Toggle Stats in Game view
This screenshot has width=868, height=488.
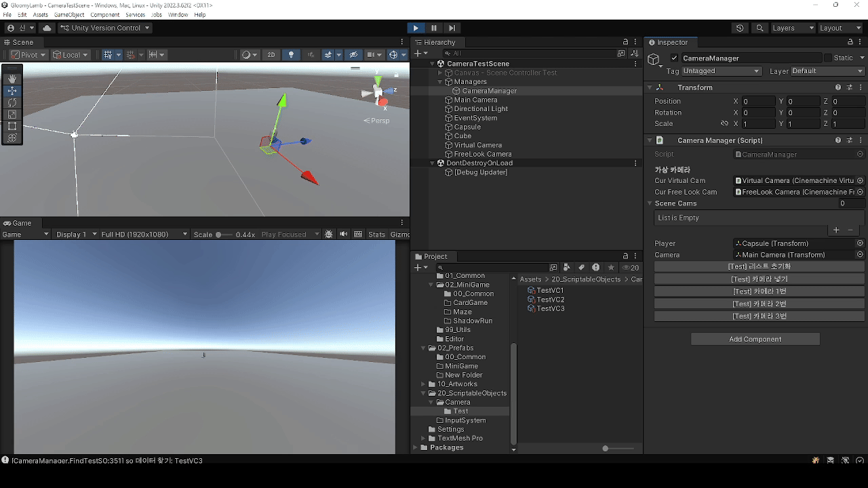(x=377, y=235)
